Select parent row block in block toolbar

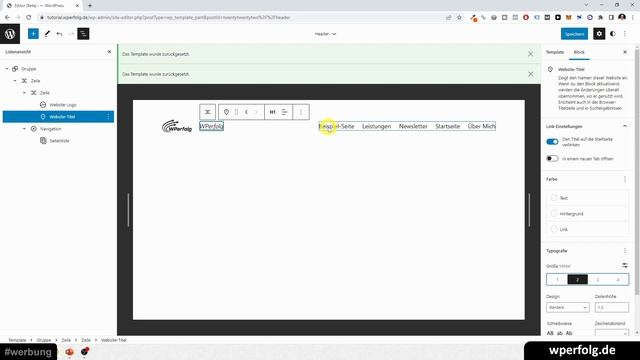click(x=207, y=112)
